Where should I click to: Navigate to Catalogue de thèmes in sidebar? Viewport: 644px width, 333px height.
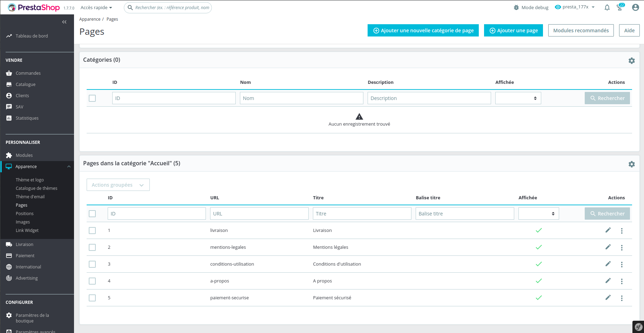(x=36, y=188)
